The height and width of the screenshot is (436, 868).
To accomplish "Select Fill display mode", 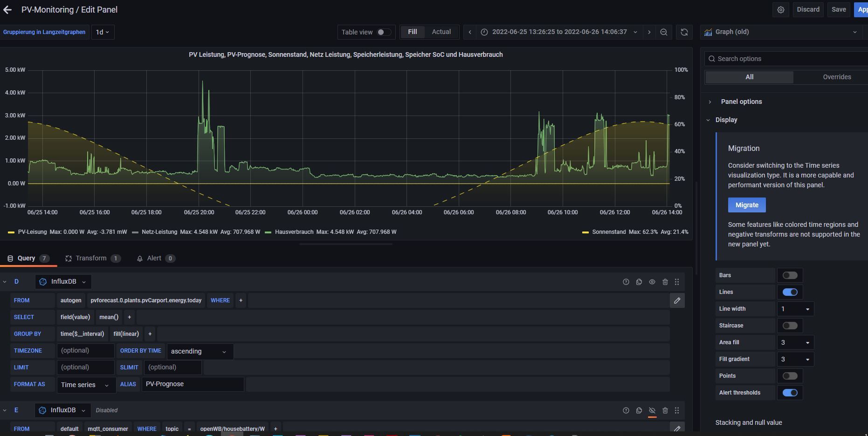I will coord(413,32).
